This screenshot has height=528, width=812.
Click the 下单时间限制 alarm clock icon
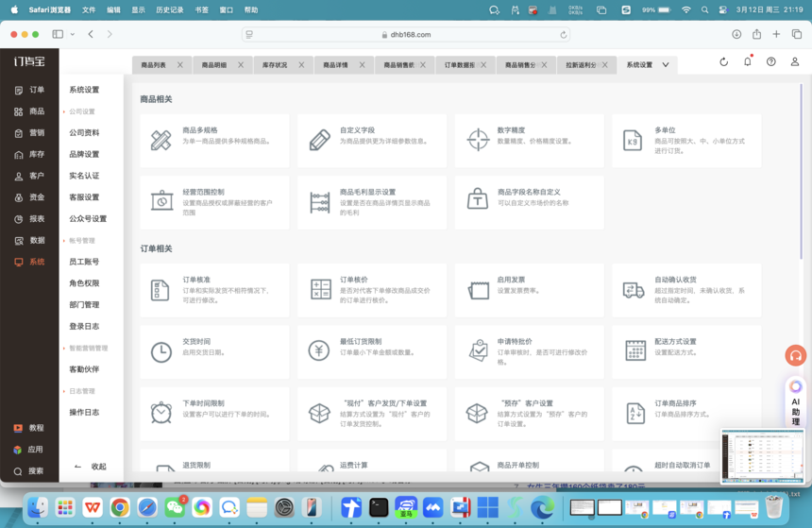point(161,413)
